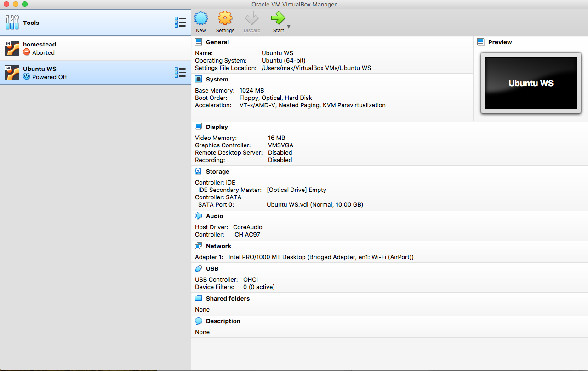Click the Preview heading label
This screenshot has height=371, width=588.
pyautogui.click(x=500, y=42)
